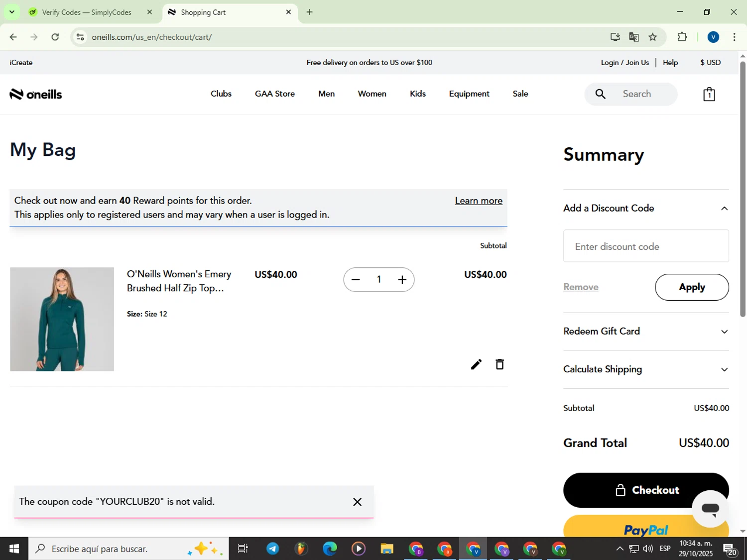
Task: Reload the cart page
Action: (x=55, y=37)
